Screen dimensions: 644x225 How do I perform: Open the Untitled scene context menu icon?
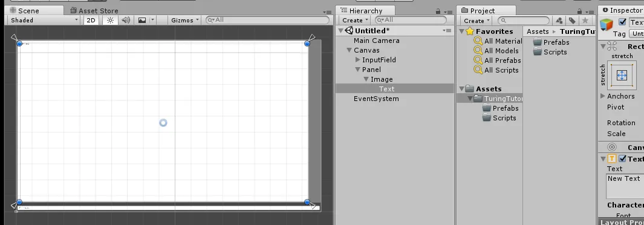[447, 31]
